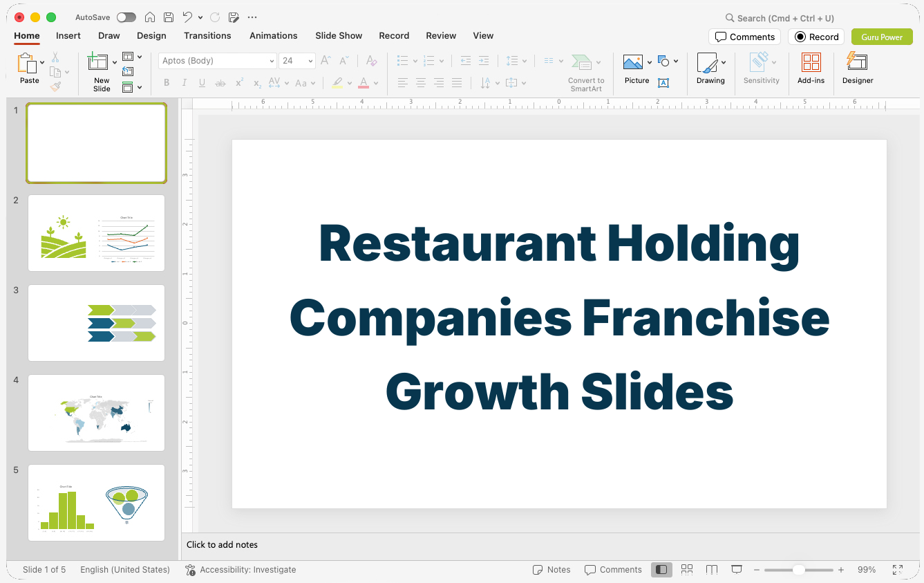Switch to the Animations tab
The image size is (924, 583).
click(x=274, y=35)
